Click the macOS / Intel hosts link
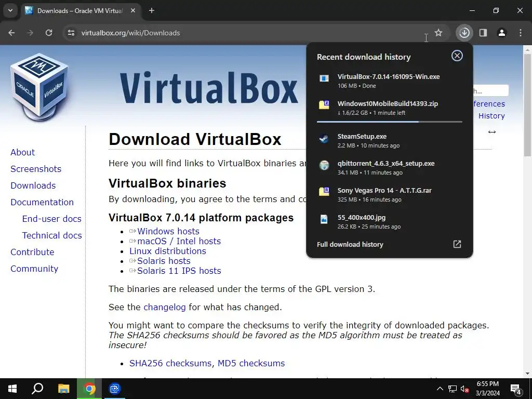This screenshot has height=399, width=532. [179, 241]
